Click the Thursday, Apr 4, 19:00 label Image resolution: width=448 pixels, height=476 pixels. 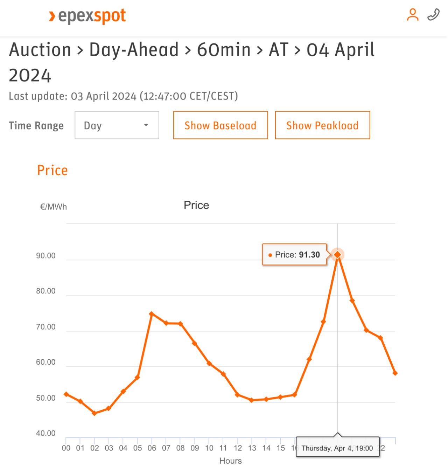[337, 448]
